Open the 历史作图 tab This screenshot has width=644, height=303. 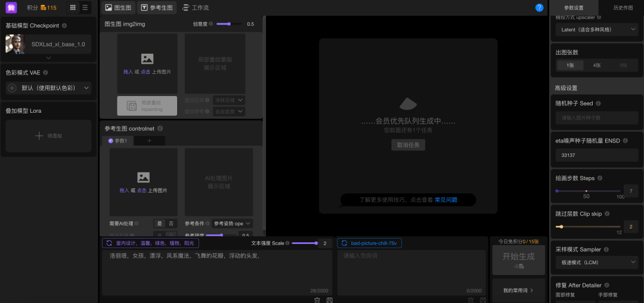point(623,8)
